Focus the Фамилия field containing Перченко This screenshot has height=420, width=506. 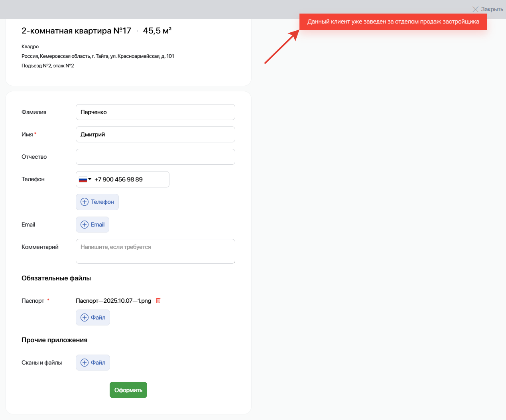tap(155, 112)
